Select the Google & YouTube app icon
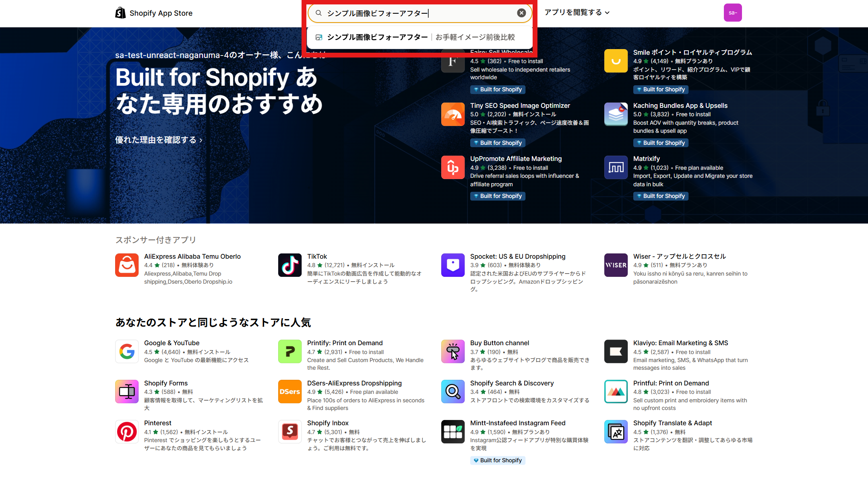This screenshot has height=486, width=868. [126, 351]
